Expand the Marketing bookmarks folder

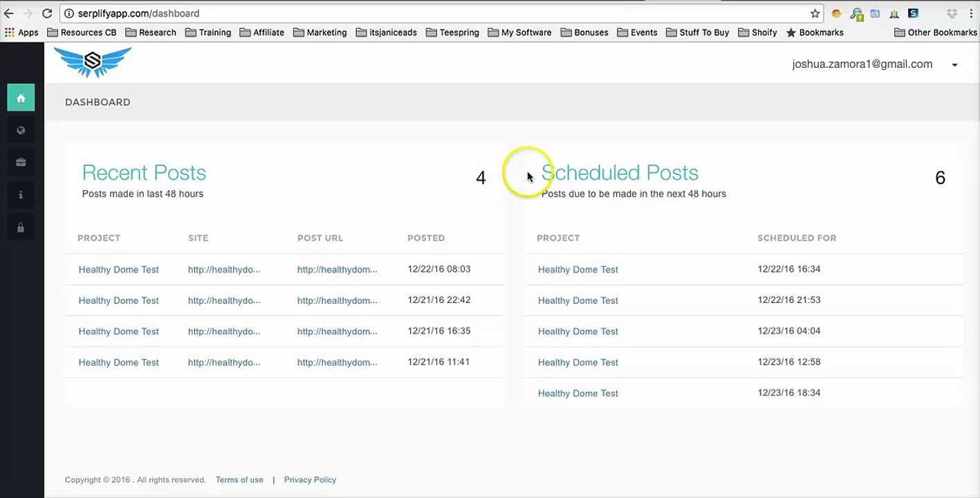(320, 33)
